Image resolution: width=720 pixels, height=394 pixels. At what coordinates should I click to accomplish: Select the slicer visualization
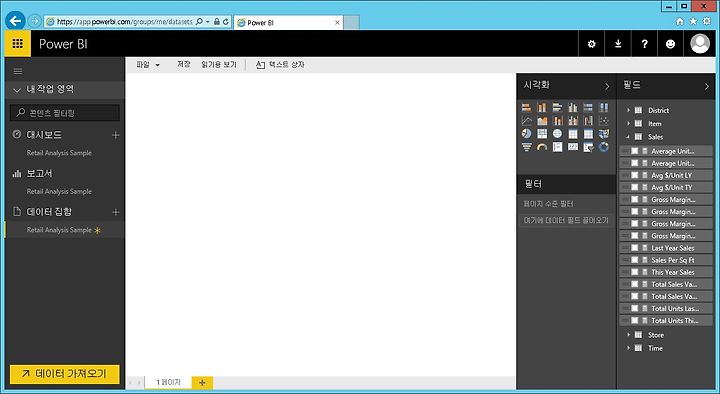point(588,147)
